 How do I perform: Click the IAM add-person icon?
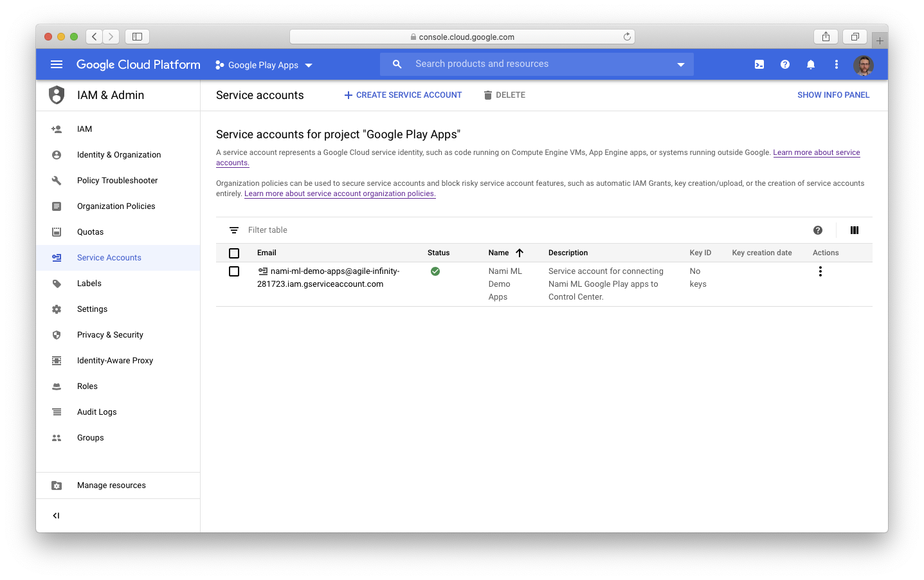coord(57,129)
